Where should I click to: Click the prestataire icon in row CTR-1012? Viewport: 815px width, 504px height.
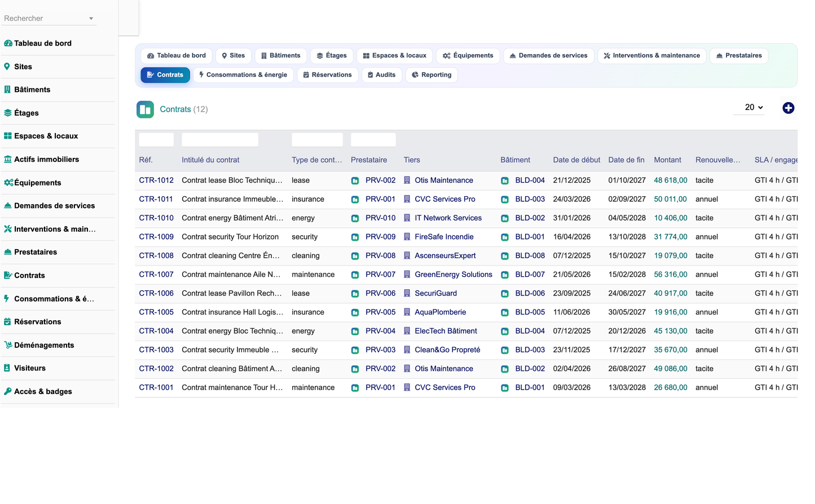(355, 181)
